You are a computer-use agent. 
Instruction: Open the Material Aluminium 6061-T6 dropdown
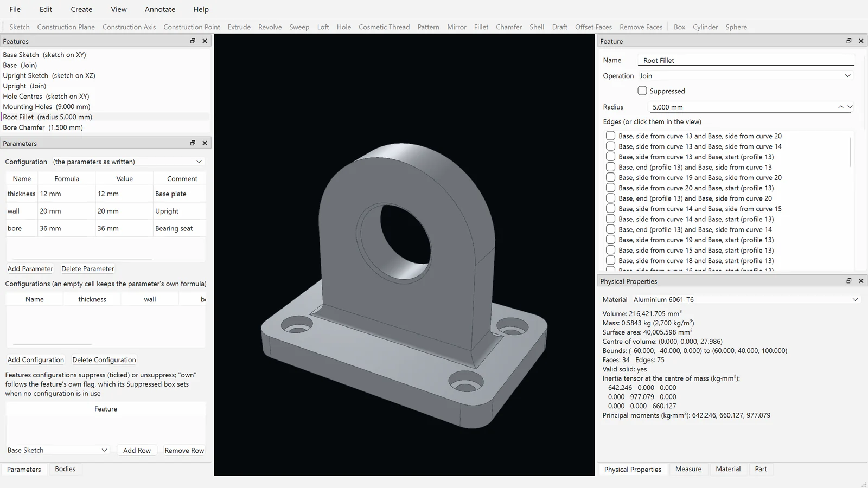point(746,299)
